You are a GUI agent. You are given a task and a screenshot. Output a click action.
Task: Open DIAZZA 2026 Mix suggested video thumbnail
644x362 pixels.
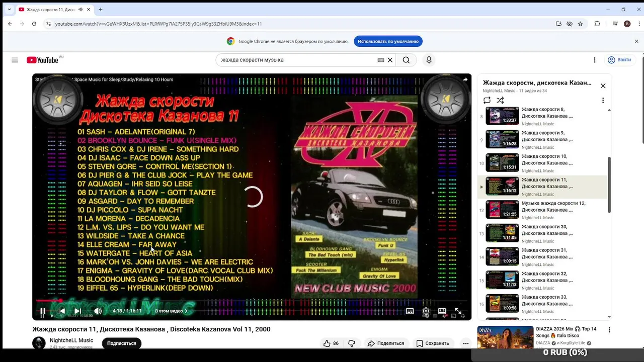(505, 337)
